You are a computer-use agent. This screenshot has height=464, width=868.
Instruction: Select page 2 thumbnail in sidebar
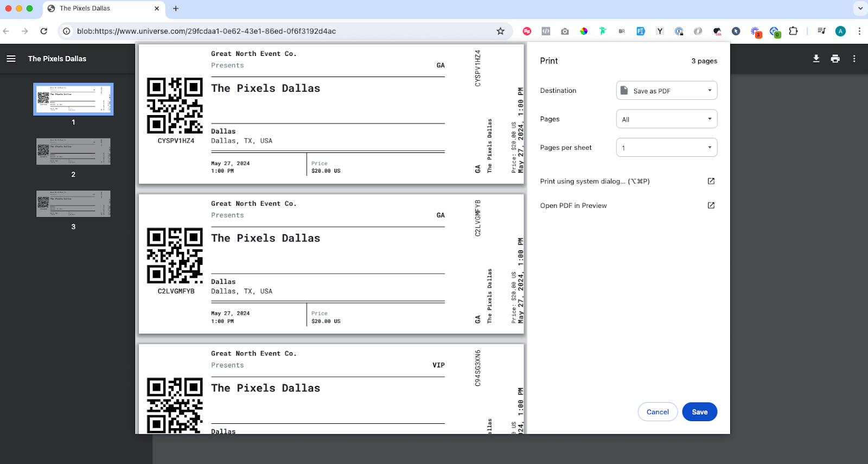point(73,151)
